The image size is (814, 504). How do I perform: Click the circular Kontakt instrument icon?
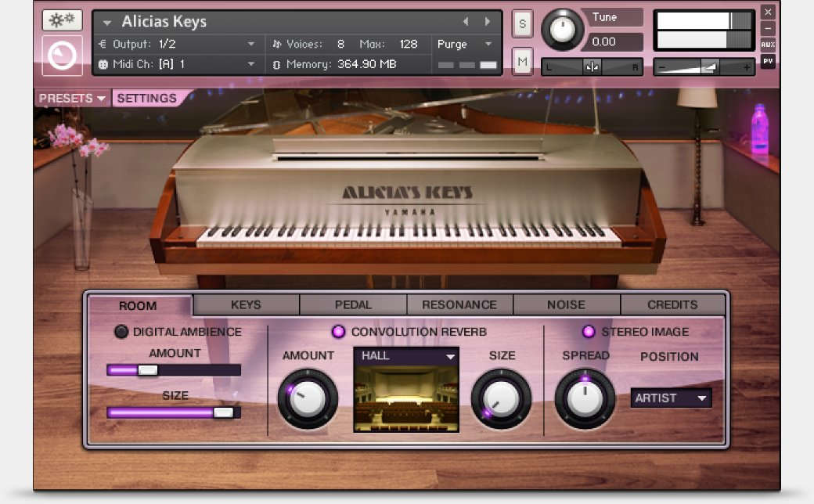pos(62,56)
